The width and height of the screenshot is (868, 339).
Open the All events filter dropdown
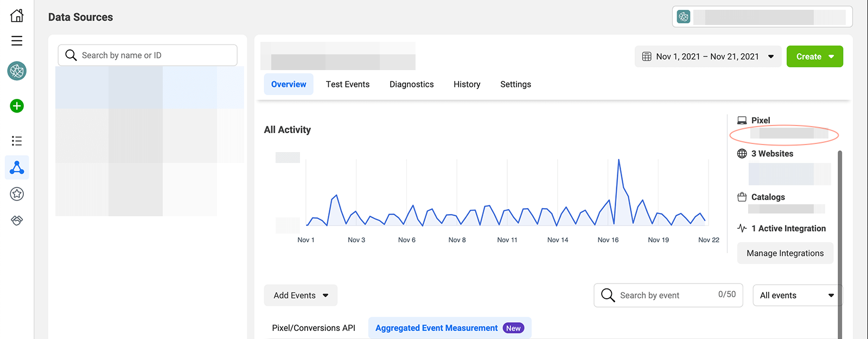tap(797, 296)
